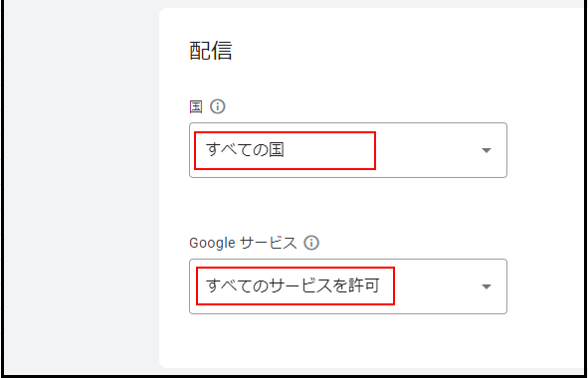
Task: Click the card area below Google サービス dropdown
Action: 348,339
